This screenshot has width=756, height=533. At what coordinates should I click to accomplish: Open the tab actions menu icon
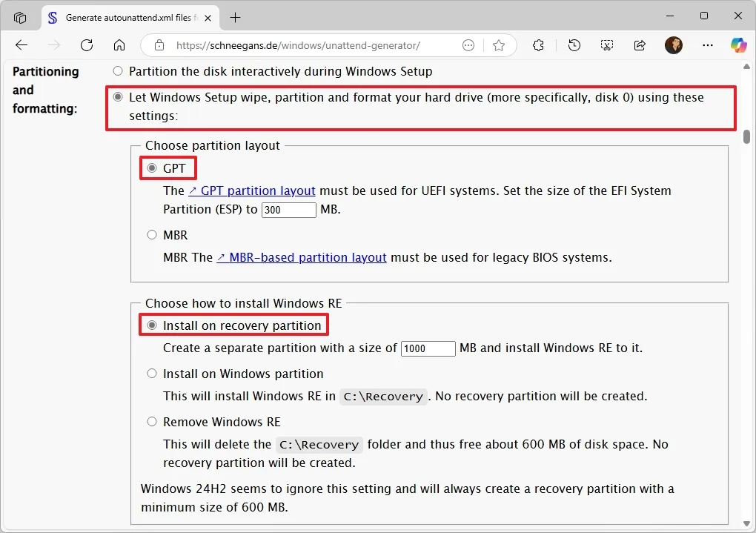[x=20, y=17]
